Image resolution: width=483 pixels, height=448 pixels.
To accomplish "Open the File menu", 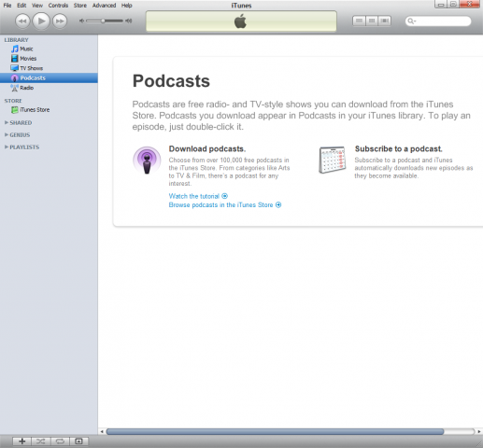I will (7, 6).
